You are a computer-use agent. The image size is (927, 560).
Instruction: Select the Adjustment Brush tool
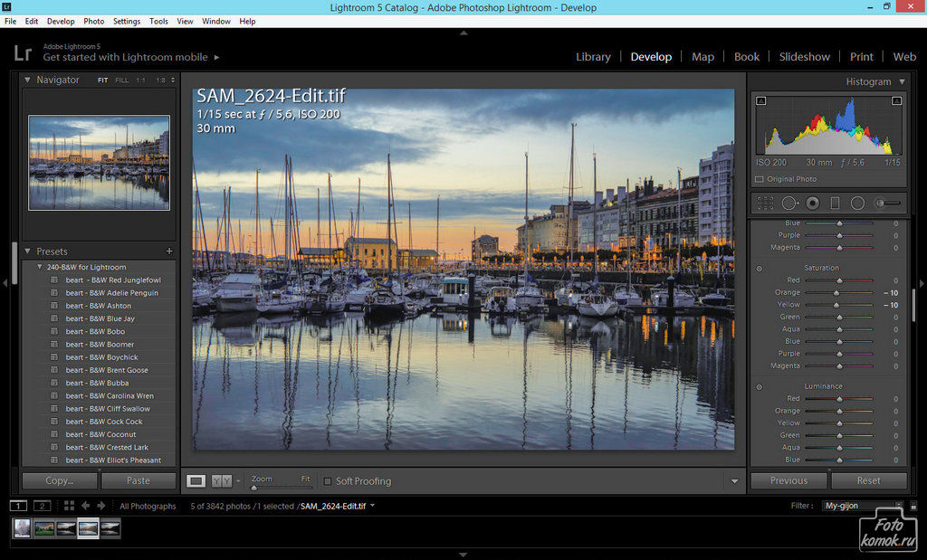(889, 204)
